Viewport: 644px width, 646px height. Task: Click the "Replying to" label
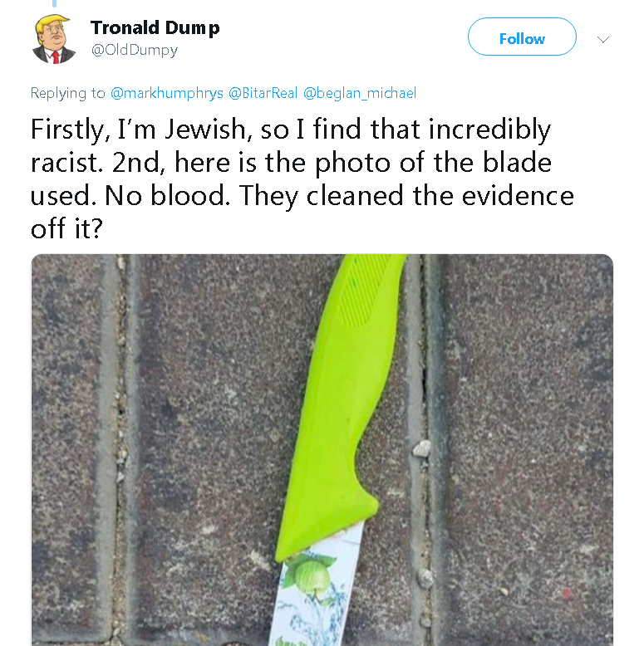click(x=68, y=93)
